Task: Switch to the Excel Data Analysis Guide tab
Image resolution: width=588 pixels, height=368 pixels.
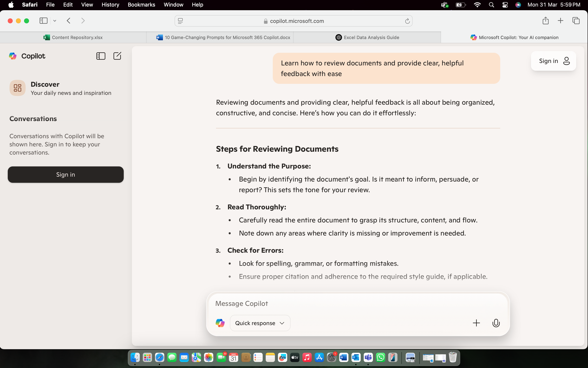Action: (367, 37)
